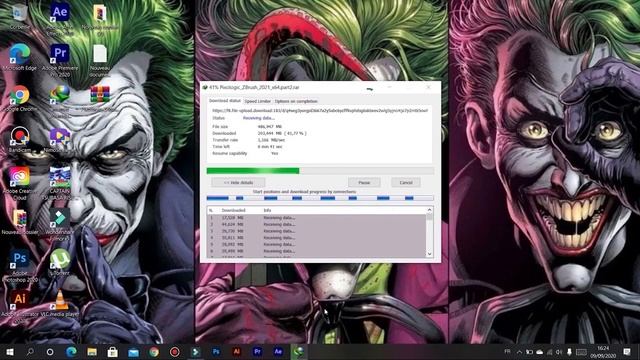The image size is (640, 360).
Task: Open the CAPTAIN TSUBASA game shortcut
Action: [x=60, y=183]
